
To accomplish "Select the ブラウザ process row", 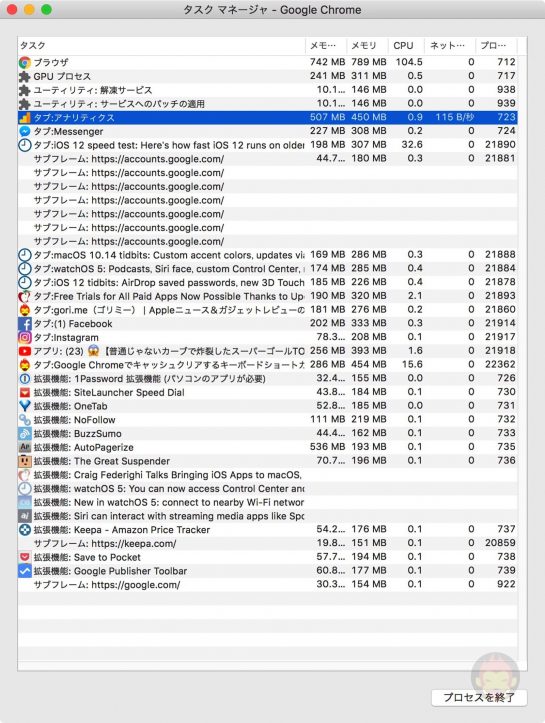I will click(x=267, y=62).
